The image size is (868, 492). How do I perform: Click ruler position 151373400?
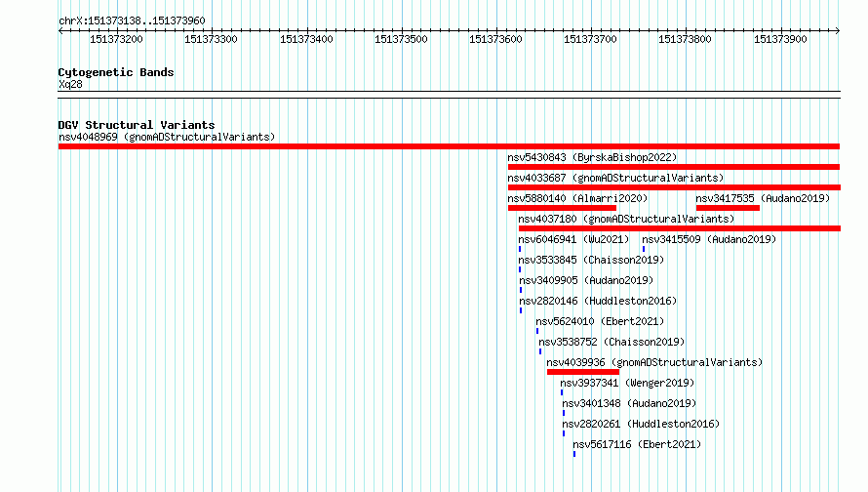(306, 39)
